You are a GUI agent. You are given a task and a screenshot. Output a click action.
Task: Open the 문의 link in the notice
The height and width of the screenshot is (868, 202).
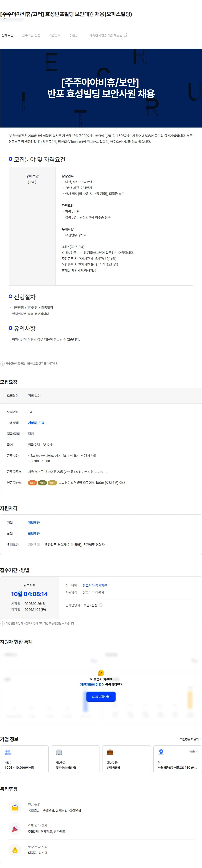[x=46, y=363]
